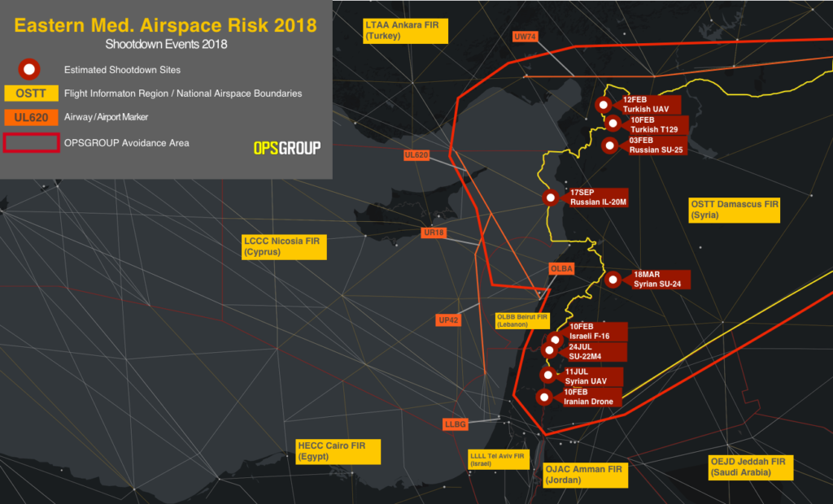Select the Israeli F-16 shootdown marker
Viewport: 833px width, 504px height.
556,339
